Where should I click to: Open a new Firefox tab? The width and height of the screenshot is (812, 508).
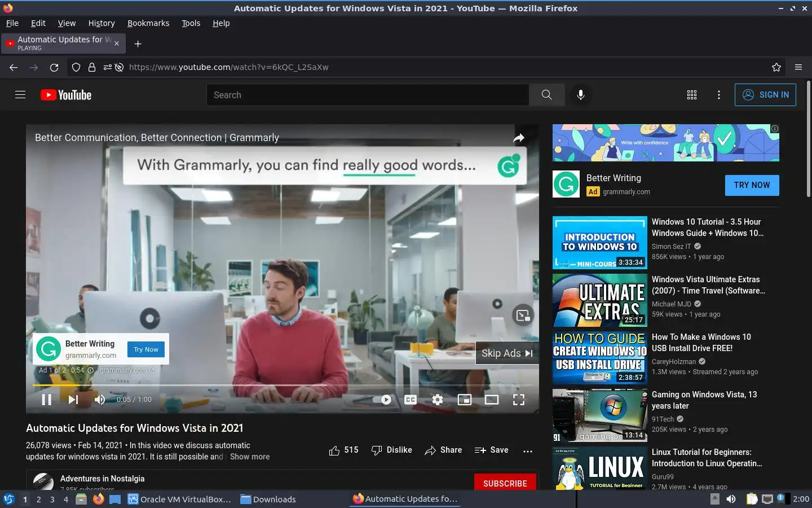(x=138, y=43)
